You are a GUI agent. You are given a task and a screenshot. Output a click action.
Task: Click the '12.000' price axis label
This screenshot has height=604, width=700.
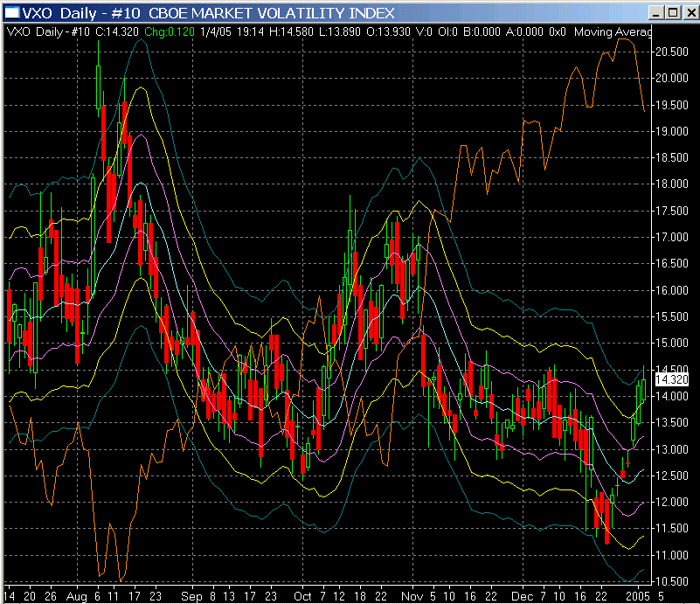pyautogui.click(x=671, y=502)
